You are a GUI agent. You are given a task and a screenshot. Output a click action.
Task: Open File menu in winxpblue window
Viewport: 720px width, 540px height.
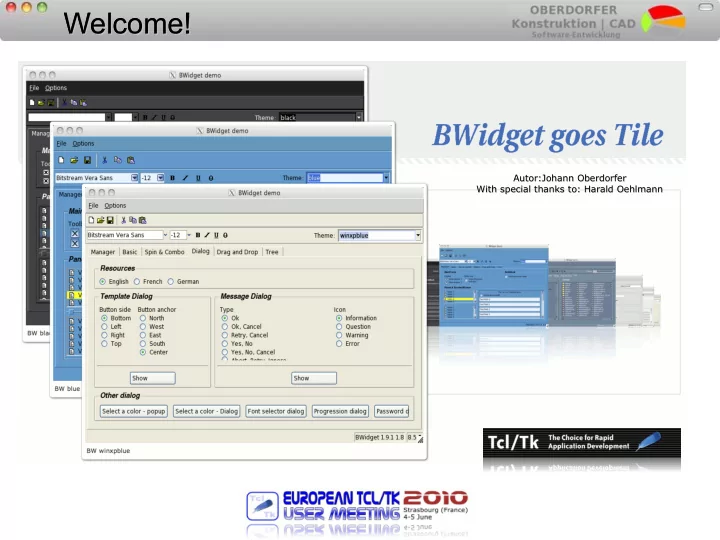(93, 206)
